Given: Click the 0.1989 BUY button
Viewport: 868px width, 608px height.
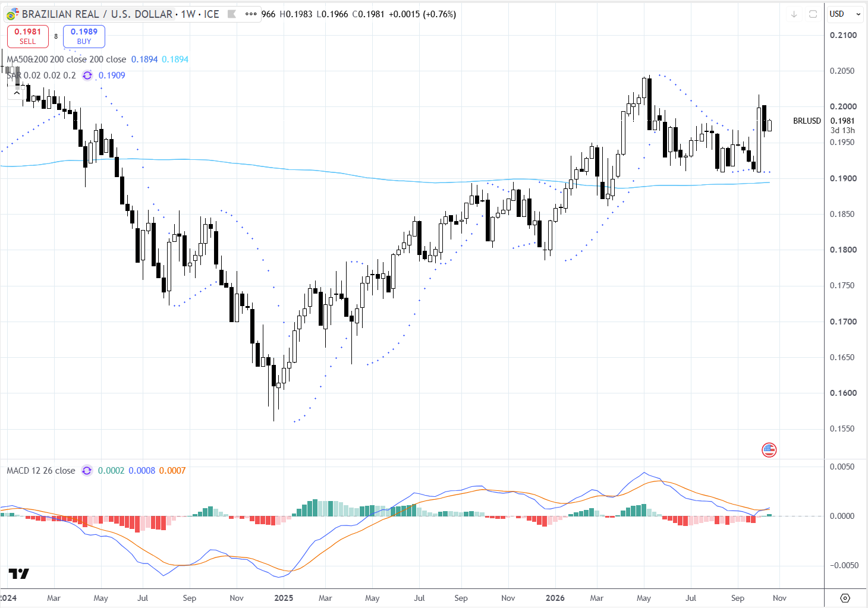Looking at the screenshot, I should (x=84, y=36).
